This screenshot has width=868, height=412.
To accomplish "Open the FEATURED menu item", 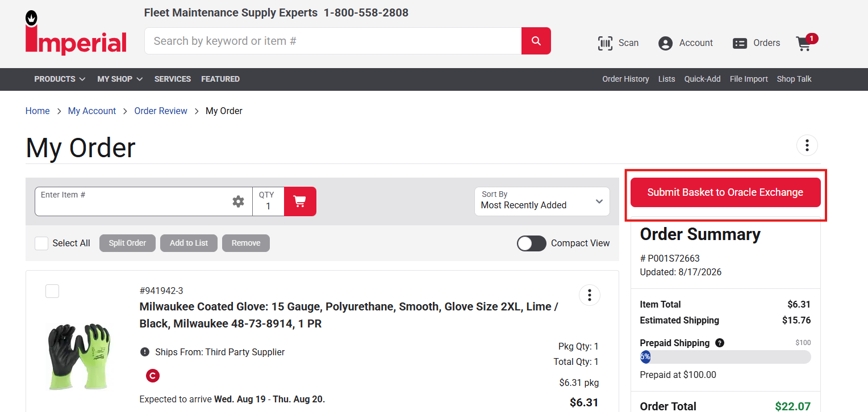I will 220,79.
